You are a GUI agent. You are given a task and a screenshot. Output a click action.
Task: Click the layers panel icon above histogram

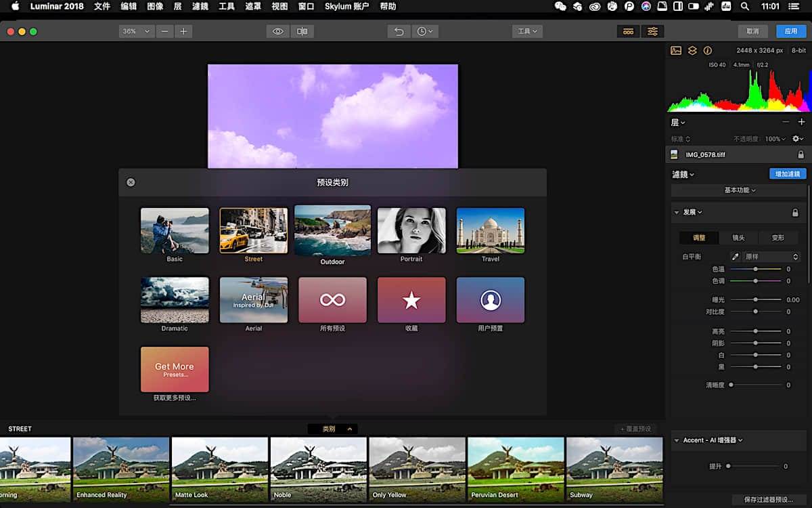coord(692,50)
